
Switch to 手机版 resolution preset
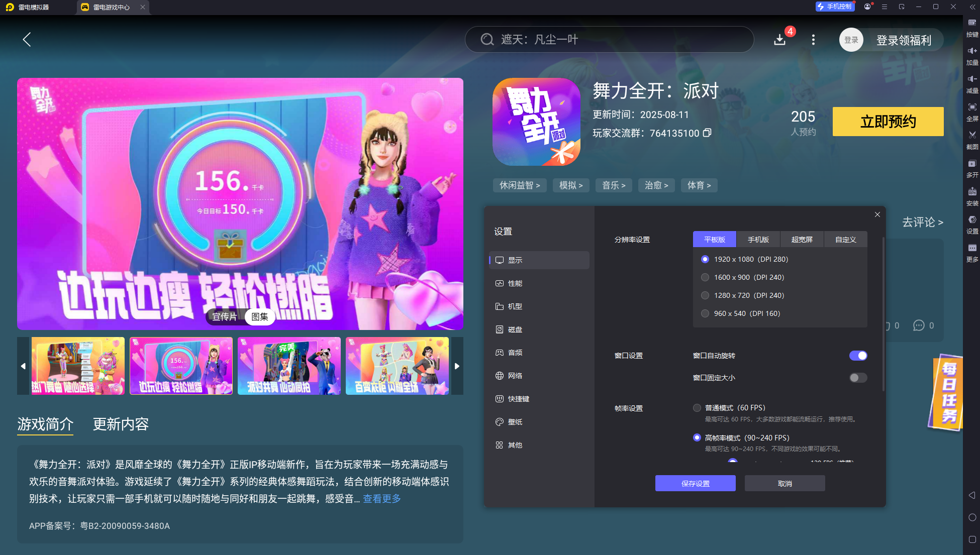tap(758, 239)
